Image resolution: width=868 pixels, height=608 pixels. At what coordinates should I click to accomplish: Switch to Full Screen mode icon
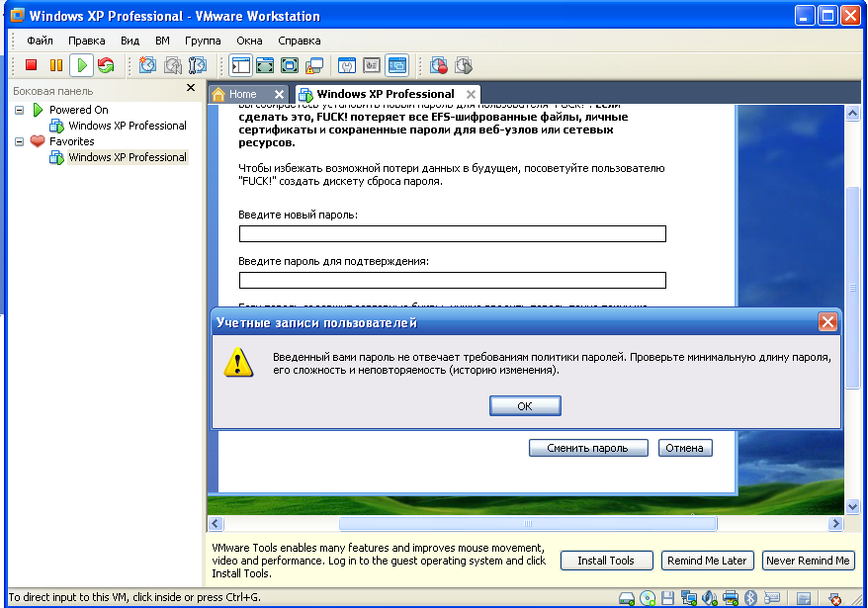tap(290, 65)
